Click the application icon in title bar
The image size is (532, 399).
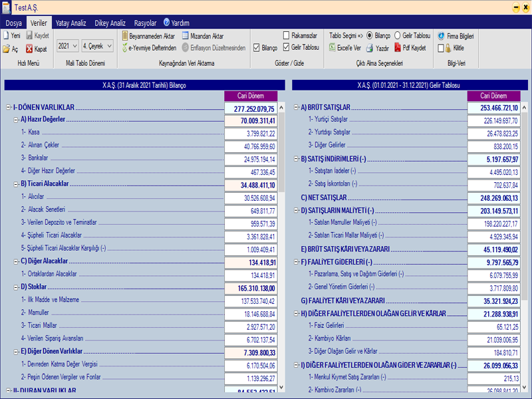point(7,7)
